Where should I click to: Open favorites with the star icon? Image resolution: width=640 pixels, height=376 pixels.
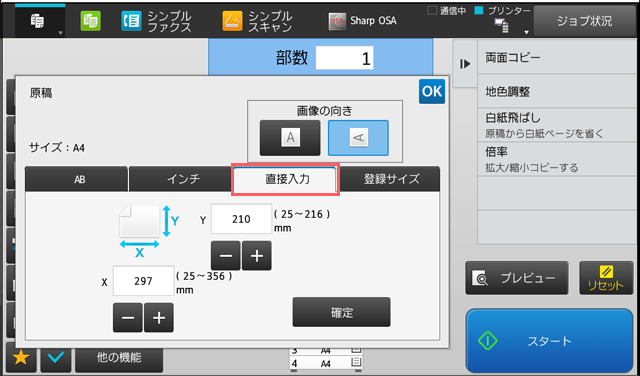[21, 358]
